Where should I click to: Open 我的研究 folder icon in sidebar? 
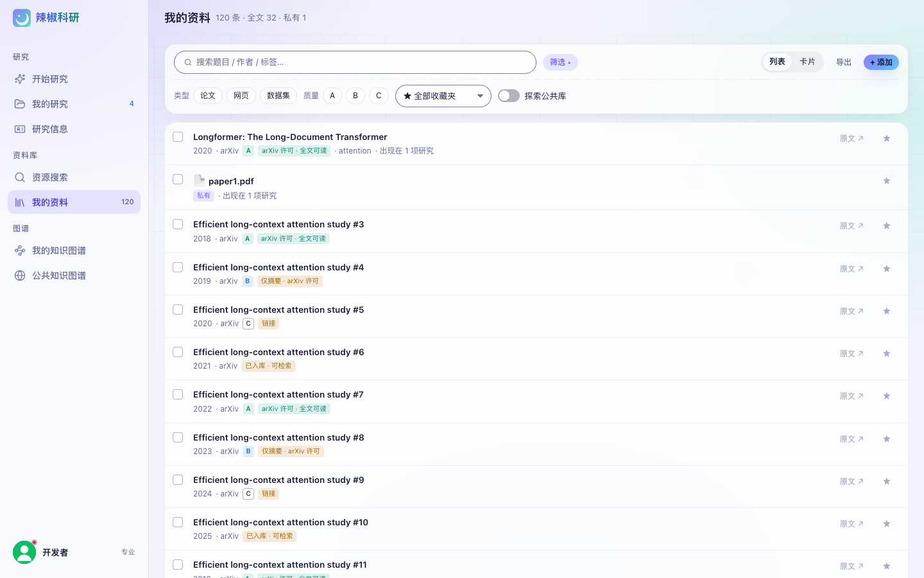(20, 104)
